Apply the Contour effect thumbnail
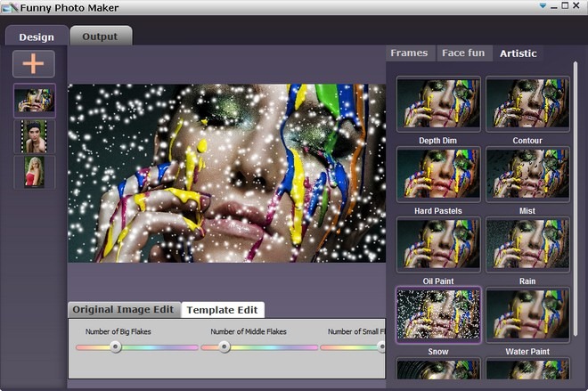The image size is (588, 391). 527,103
